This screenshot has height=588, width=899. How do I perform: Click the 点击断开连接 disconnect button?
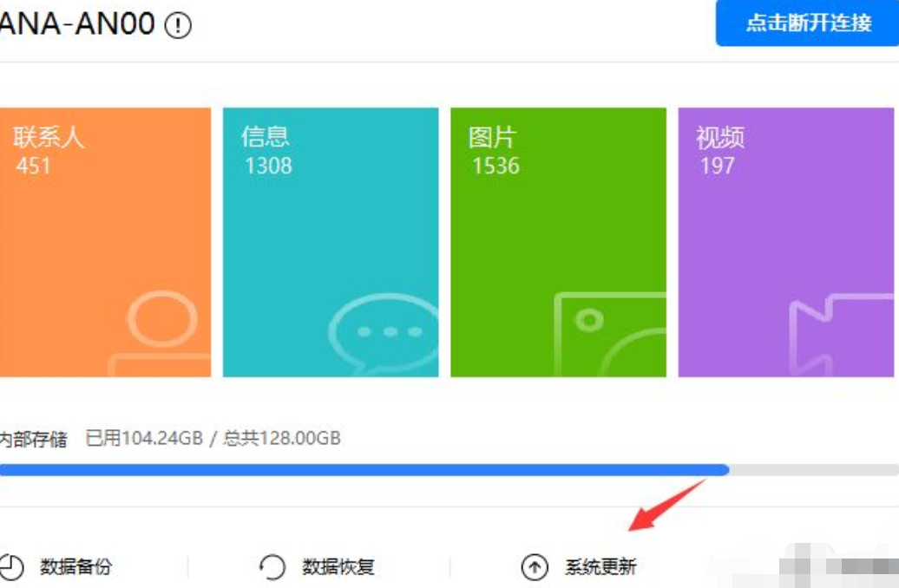click(808, 23)
